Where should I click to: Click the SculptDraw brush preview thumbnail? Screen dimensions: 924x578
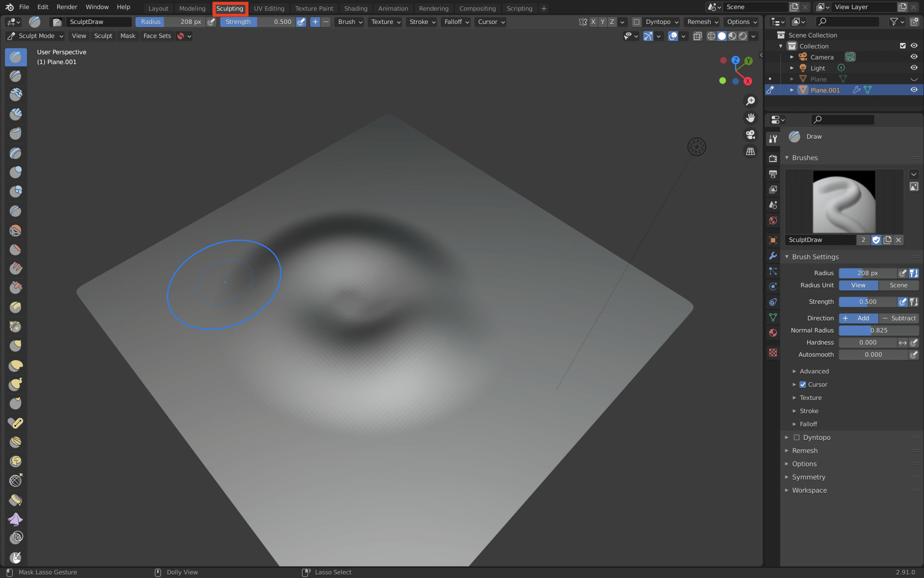coord(843,202)
